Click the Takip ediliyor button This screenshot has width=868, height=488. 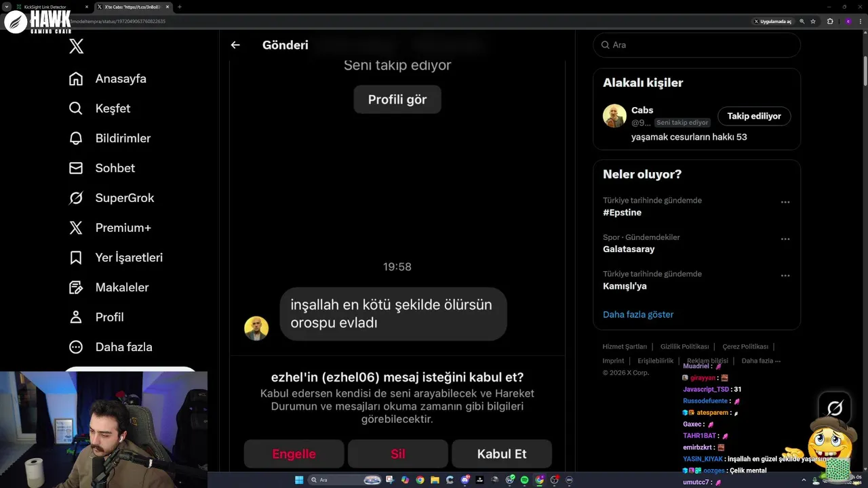[754, 116]
